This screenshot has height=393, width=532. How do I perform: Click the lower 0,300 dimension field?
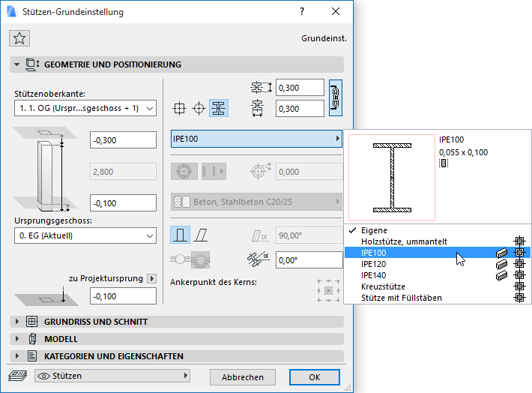click(300, 109)
